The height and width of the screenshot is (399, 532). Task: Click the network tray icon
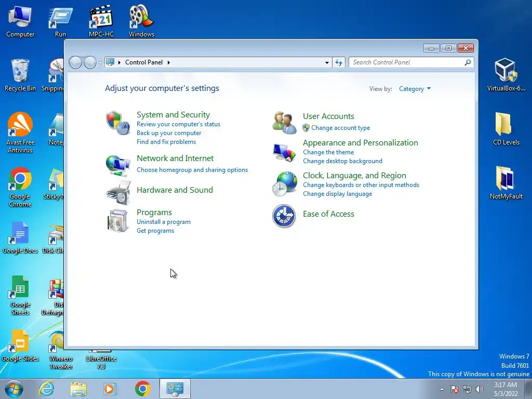[467, 389]
